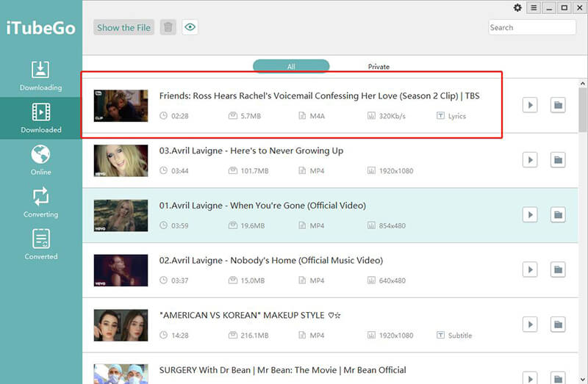Click the Show the File button
The image size is (588, 384).
click(x=123, y=27)
